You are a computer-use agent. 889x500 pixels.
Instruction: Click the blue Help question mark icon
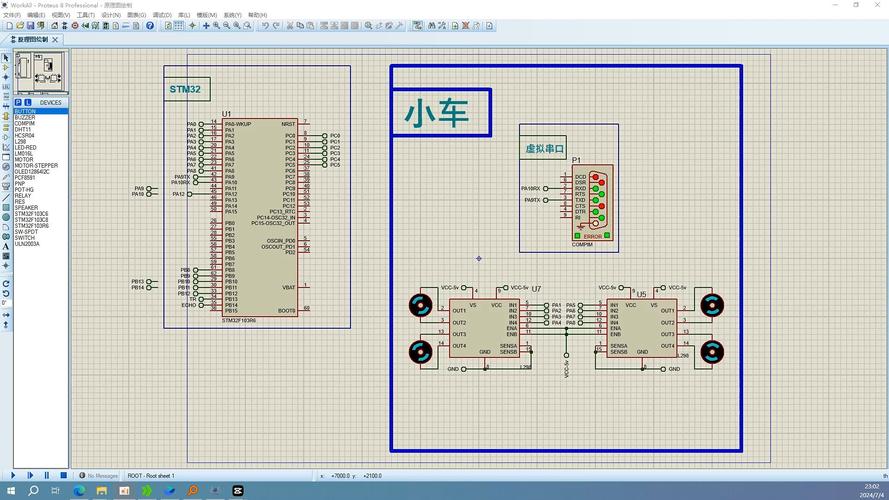tap(150, 25)
